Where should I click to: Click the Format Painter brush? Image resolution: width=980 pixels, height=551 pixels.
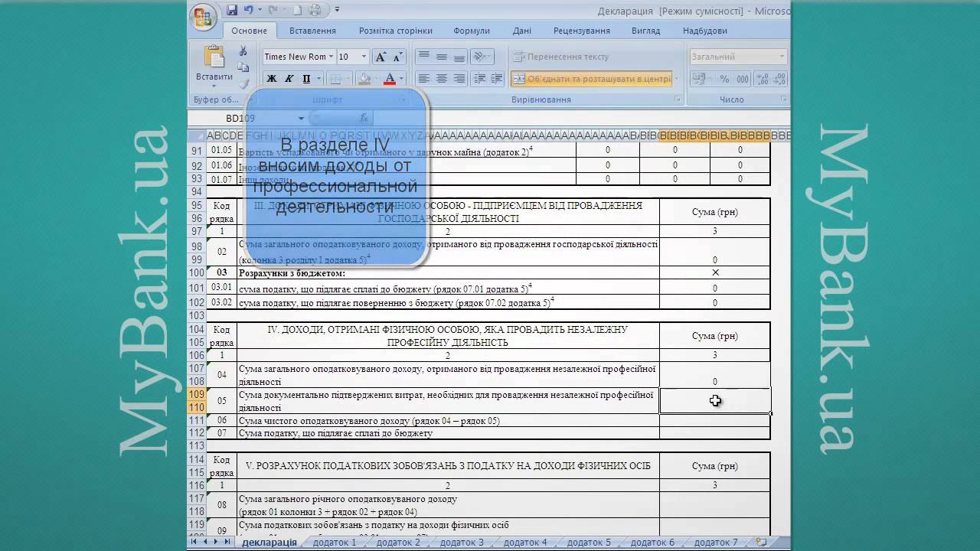(244, 83)
